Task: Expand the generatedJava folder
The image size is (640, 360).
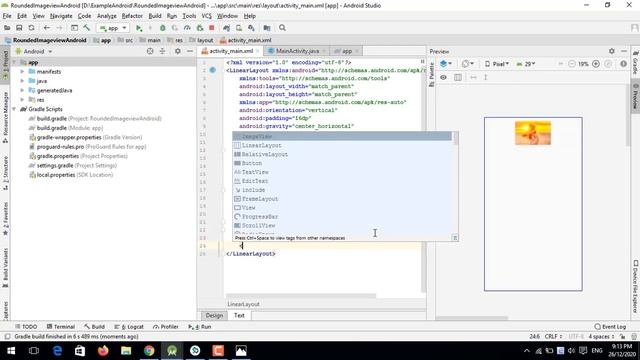Action: (x=22, y=90)
